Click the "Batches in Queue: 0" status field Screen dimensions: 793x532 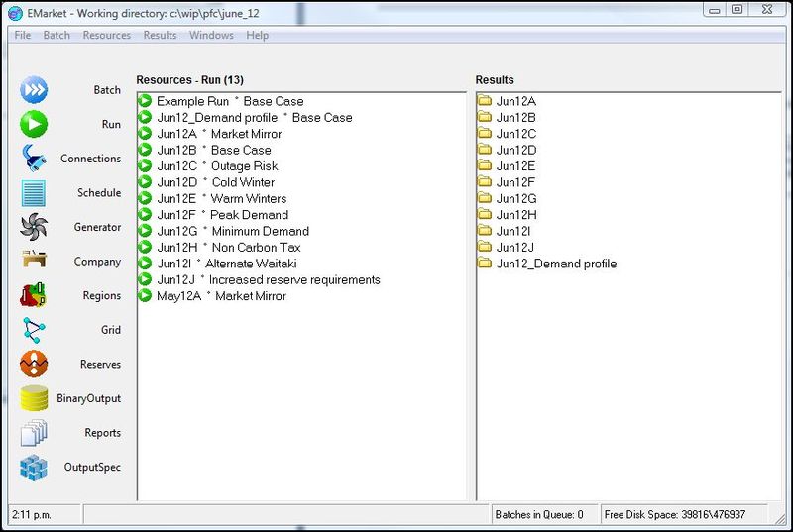point(544,515)
